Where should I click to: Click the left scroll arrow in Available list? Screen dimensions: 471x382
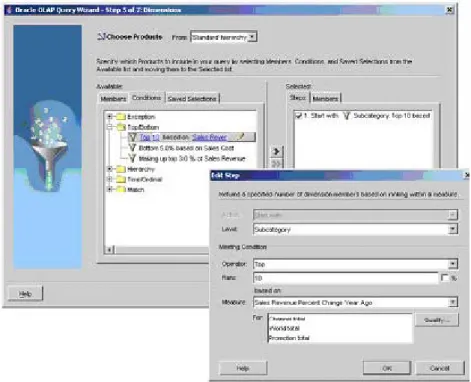coord(109,249)
